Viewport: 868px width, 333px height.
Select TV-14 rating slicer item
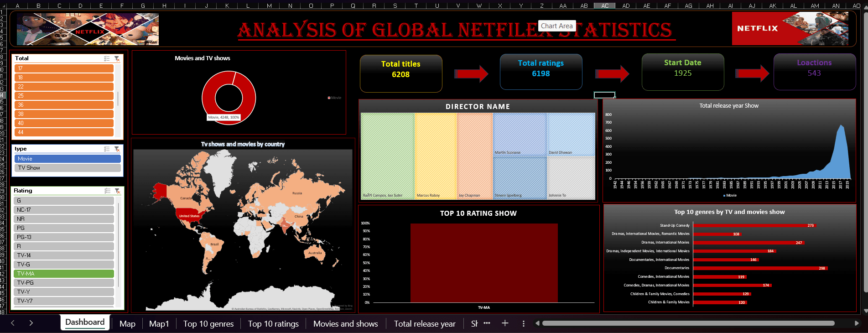pyautogui.click(x=64, y=255)
